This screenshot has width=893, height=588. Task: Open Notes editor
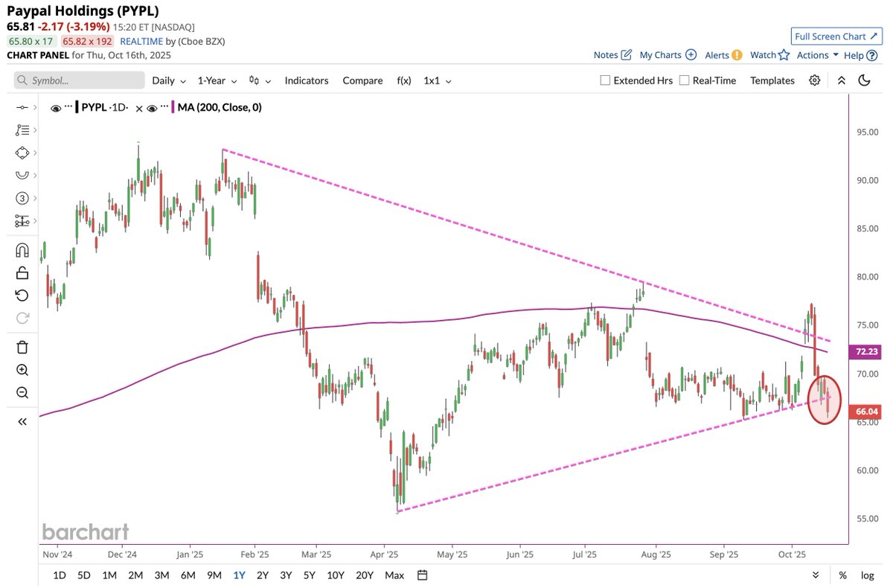tap(612, 55)
